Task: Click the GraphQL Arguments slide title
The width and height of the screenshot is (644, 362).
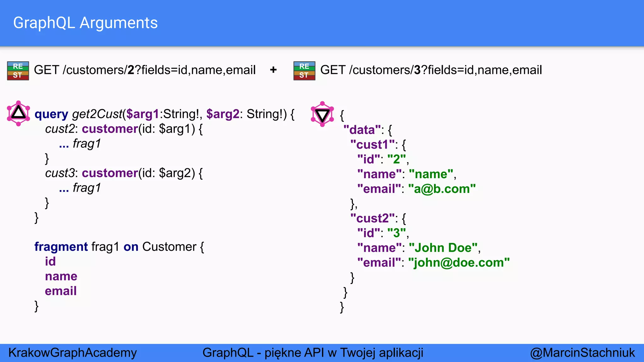Action: point(85,23)
